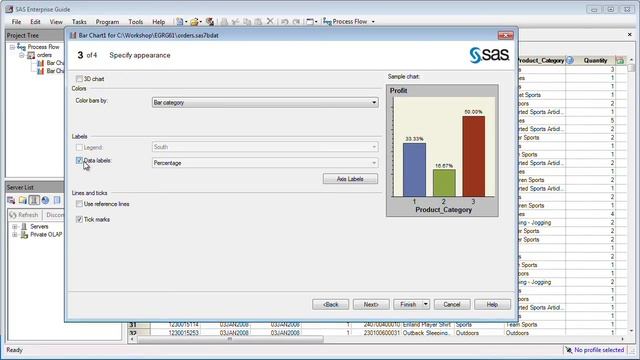
Task: Uncheck the Tick marks checkbox
Action: click(79, 220)
